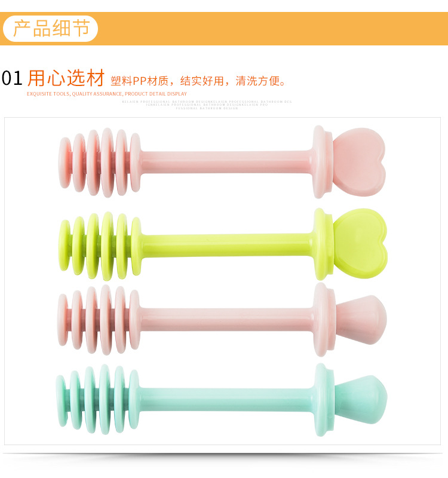Click the lower pink stick's ridged head
Screen dimensions: 448x478
(x=99, y=320)
